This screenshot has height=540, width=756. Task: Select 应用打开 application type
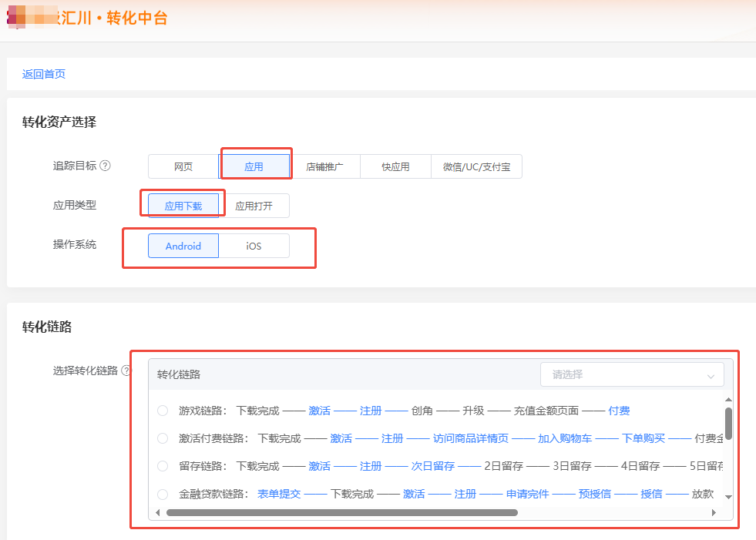254,206
